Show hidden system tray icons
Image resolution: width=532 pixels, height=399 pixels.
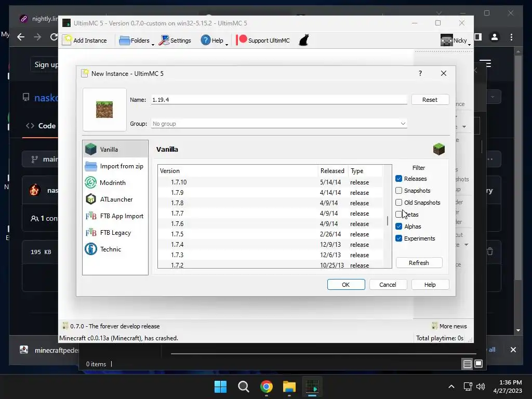pyautogui.click(x=451, y=387)
